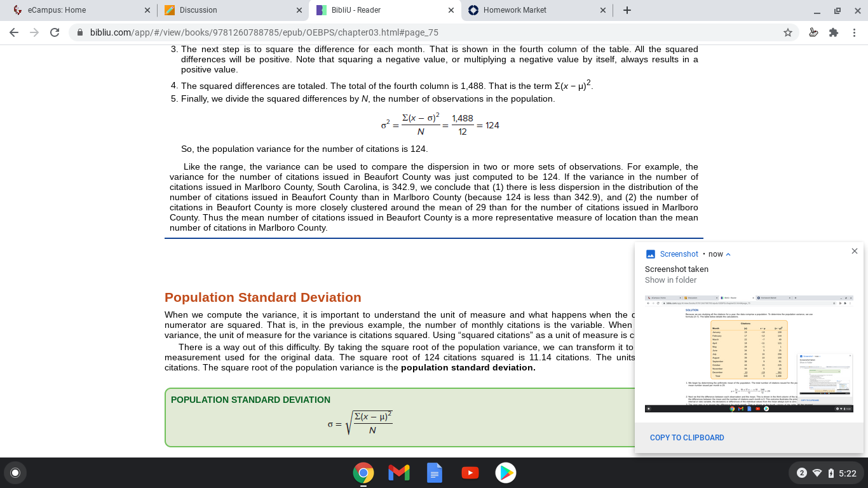Close the Discussion tab

point(299,10)
